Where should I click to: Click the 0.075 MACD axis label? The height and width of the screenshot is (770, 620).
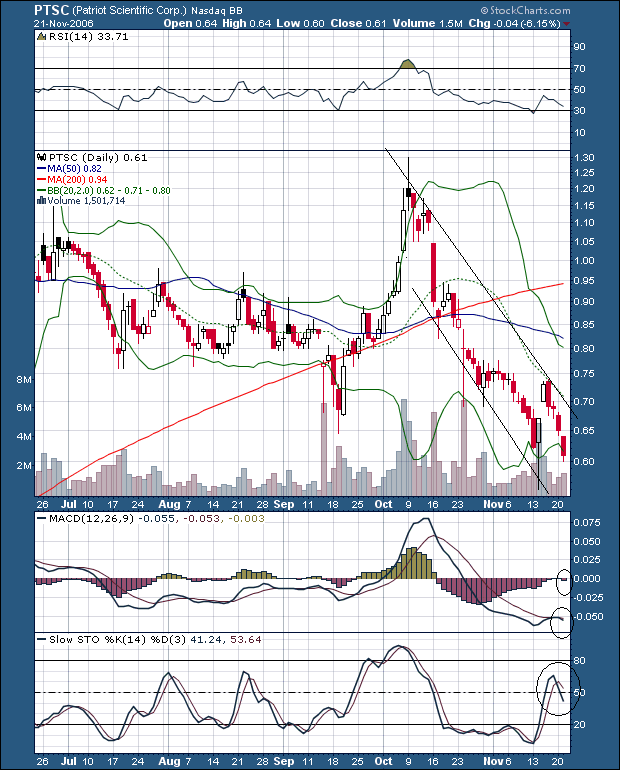tap(587, 522)
